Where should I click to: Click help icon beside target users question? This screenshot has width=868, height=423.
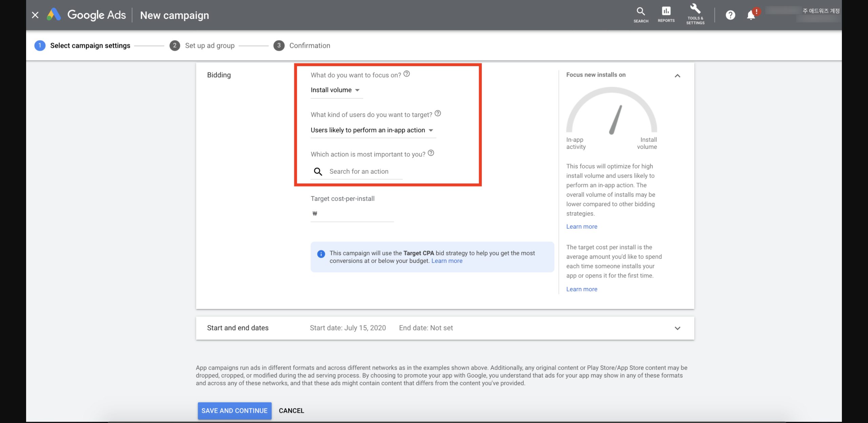click(x=438, y=114)
